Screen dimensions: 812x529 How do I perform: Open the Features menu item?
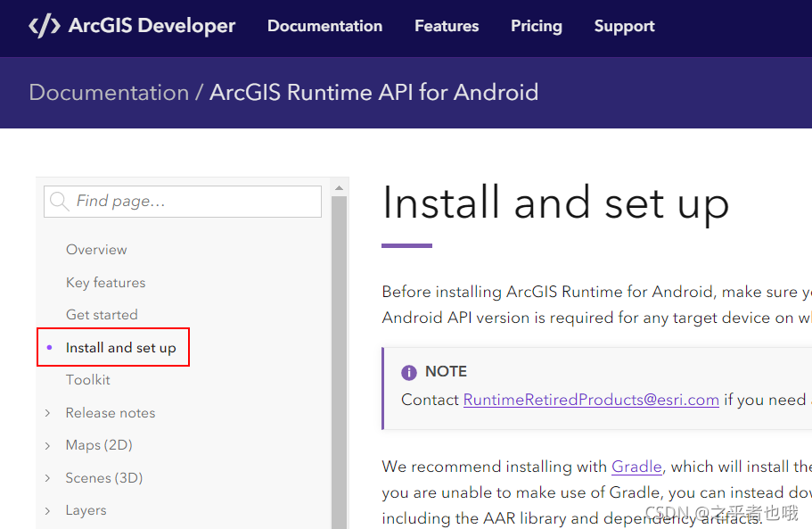(447, 26)
